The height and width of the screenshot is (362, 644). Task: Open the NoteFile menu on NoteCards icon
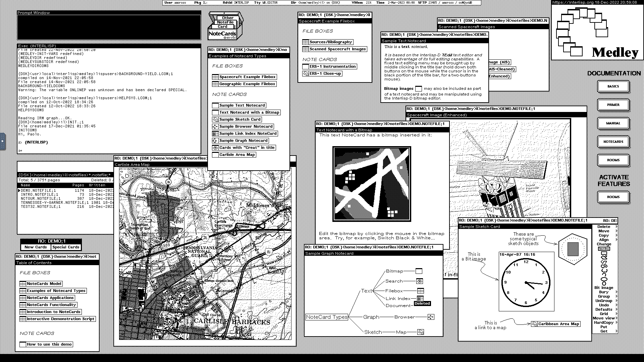pyautogui.click(x=225, y=22)
